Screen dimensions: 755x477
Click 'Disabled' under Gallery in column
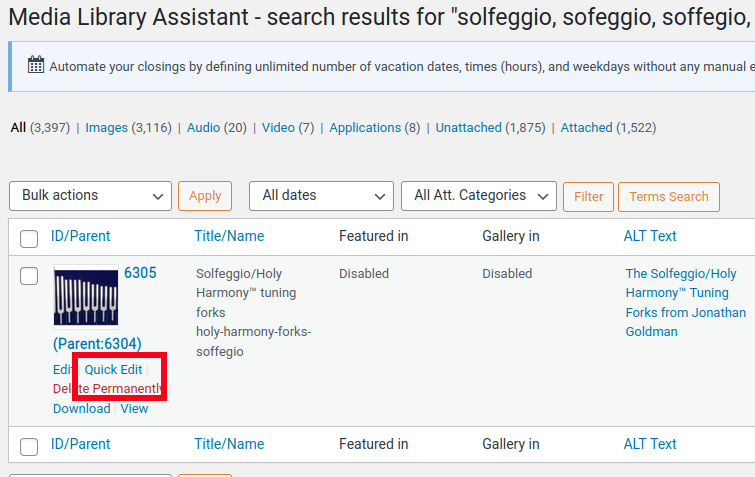[x=508, y=273]
